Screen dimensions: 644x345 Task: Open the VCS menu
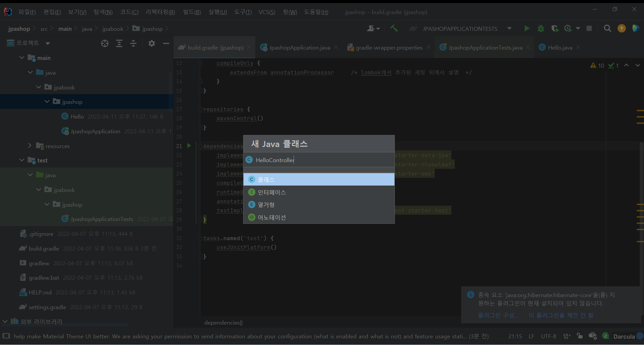267,12
